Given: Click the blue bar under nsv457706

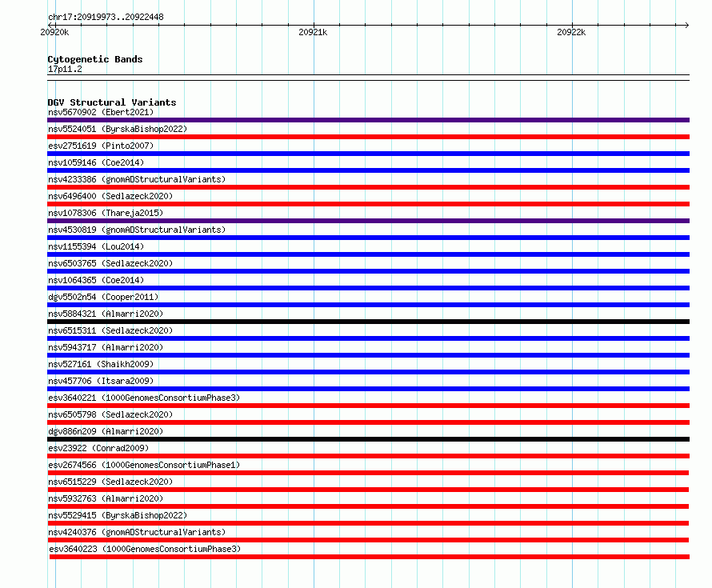Looking at the screenshot, I should (368, 389).
